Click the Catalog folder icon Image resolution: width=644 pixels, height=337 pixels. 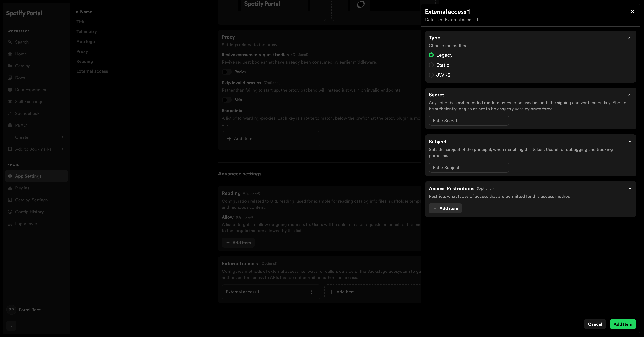click(x=10, y=66)
